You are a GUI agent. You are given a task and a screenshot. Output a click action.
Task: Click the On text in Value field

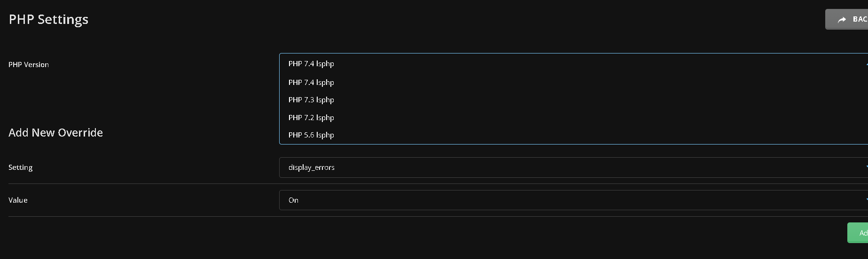293,200
